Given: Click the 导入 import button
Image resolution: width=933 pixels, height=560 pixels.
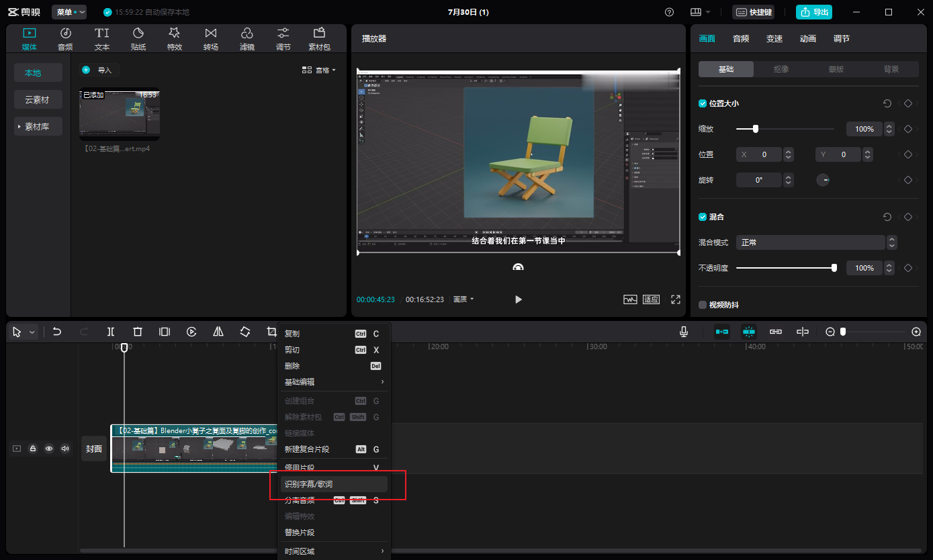Looking at the screenshot, I should [98, 70].
